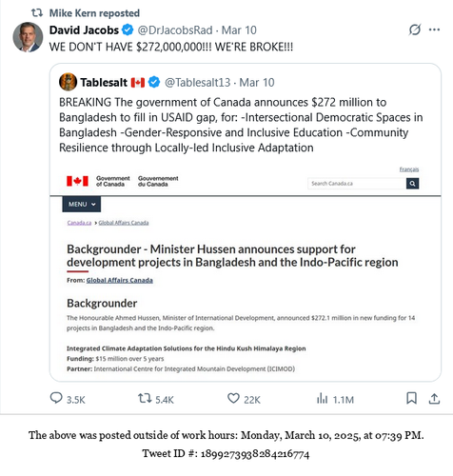Open Global Affairs Canada breadcrumb link
The width and height of the screenshot is (453, 476).
click(124, 223)
